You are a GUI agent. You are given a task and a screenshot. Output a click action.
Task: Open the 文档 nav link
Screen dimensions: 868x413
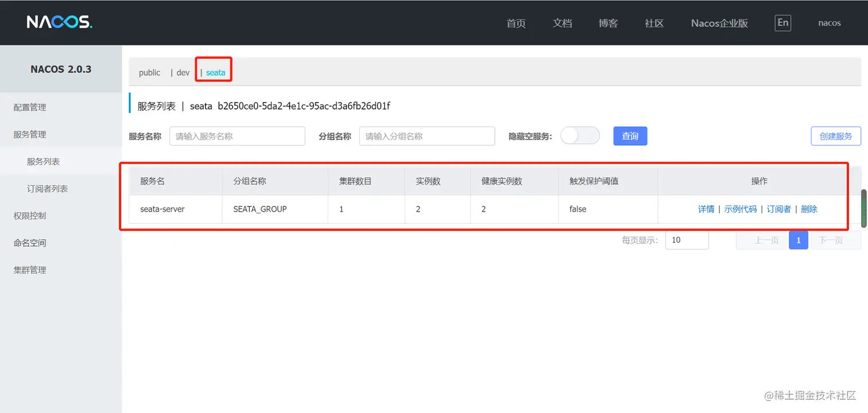tap(563, 24)
